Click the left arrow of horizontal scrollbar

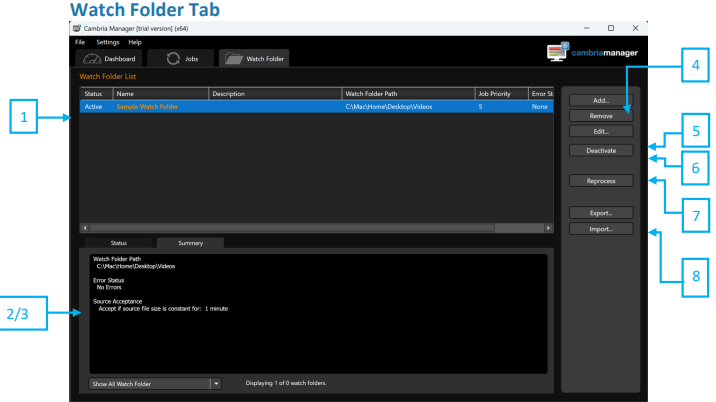coord(84,227)
